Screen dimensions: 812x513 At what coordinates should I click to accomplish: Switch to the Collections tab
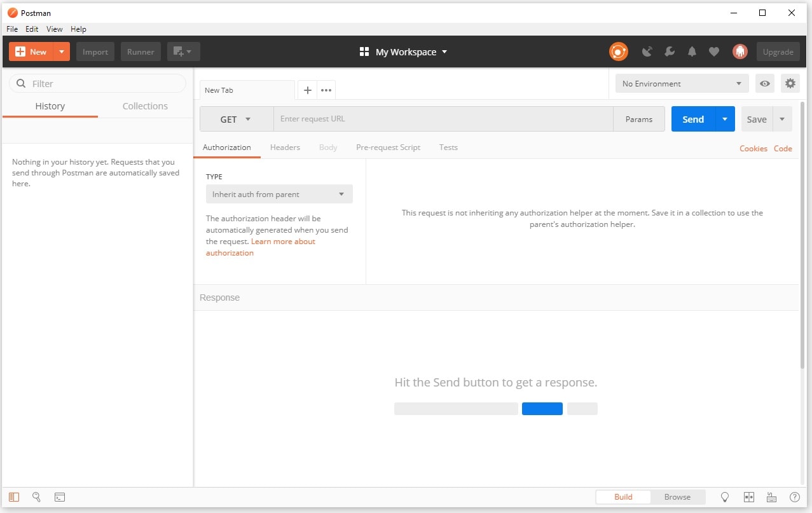145,106
